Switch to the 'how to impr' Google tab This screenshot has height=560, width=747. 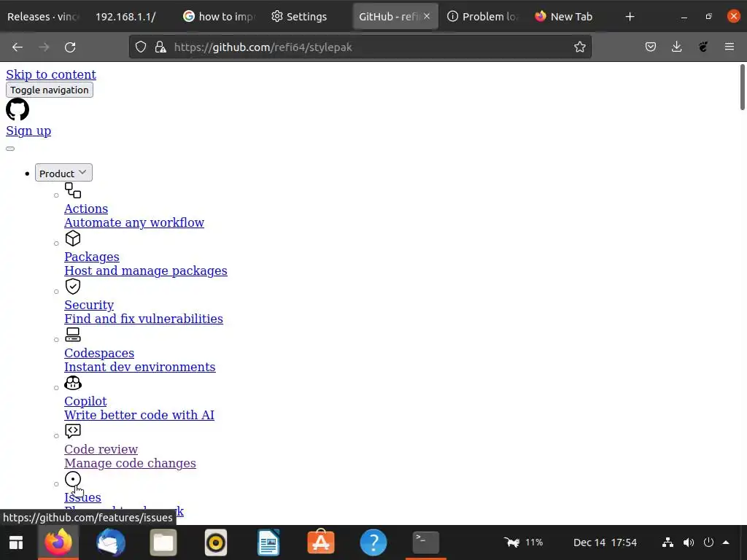[x=219, y=17]
